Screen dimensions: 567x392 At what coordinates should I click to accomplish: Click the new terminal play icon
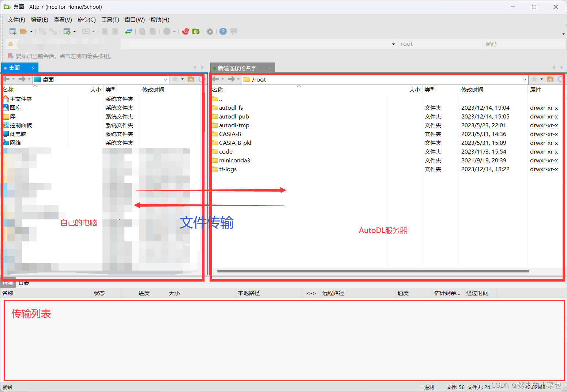[86, 31]
